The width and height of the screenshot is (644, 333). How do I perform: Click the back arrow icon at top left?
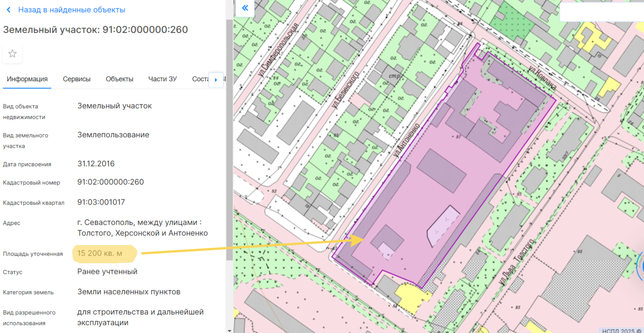pyautogui.click(x=8, y=10)
